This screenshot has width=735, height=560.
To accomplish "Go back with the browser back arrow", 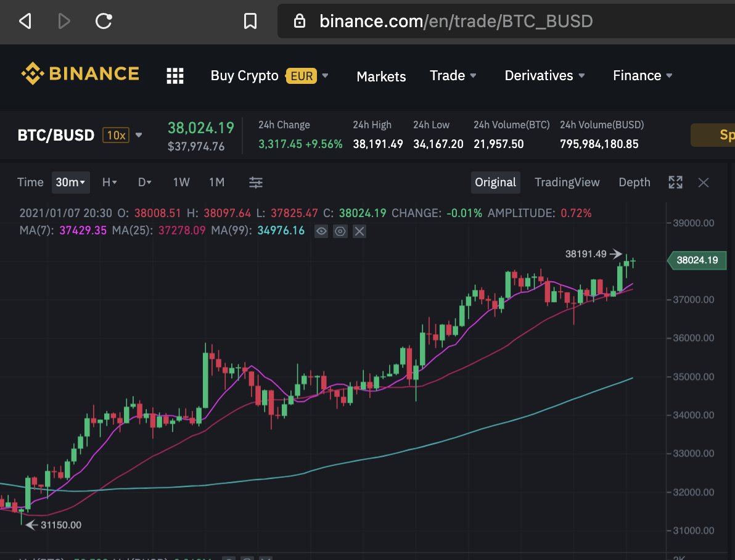I will (x=25, y=21).
